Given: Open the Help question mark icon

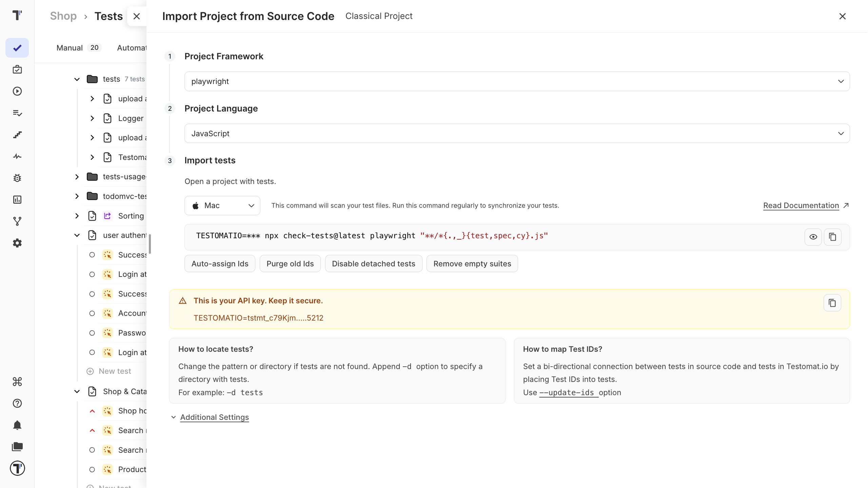Looking at the screenshot, I should point(17,403).
